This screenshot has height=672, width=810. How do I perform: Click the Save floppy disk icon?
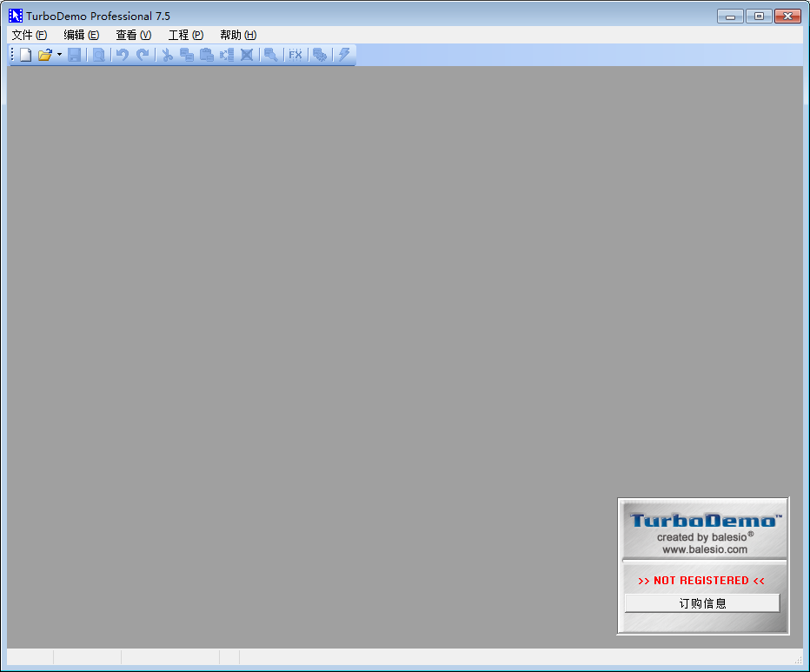pyautogui.click(x=75, y=55)
